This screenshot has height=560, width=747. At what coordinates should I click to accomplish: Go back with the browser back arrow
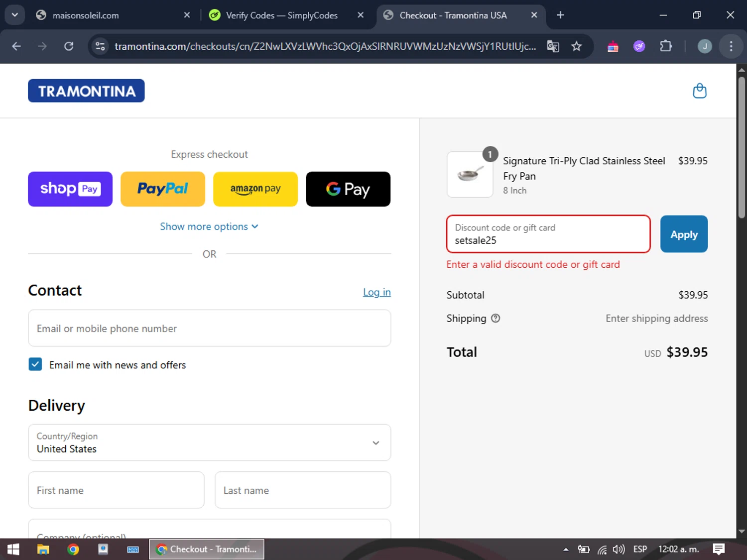16,46
